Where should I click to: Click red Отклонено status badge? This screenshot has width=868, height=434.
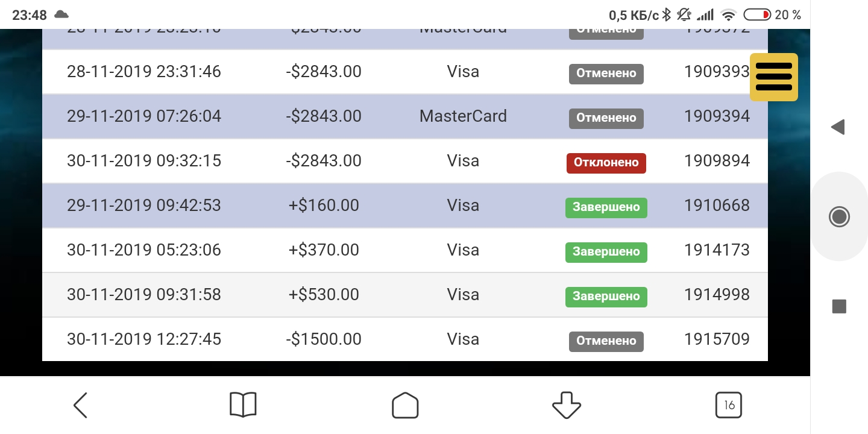pyautogui.click(x=606, y=163)
